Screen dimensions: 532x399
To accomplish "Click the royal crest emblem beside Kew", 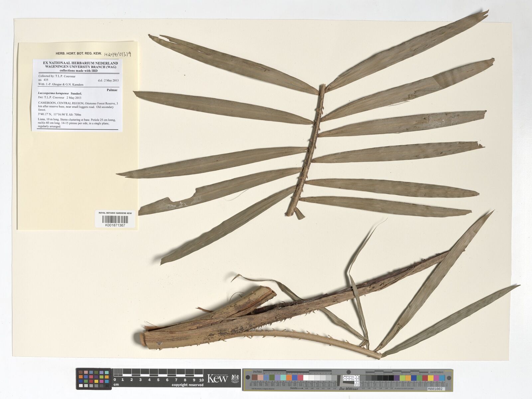I will tap(235, 379).
